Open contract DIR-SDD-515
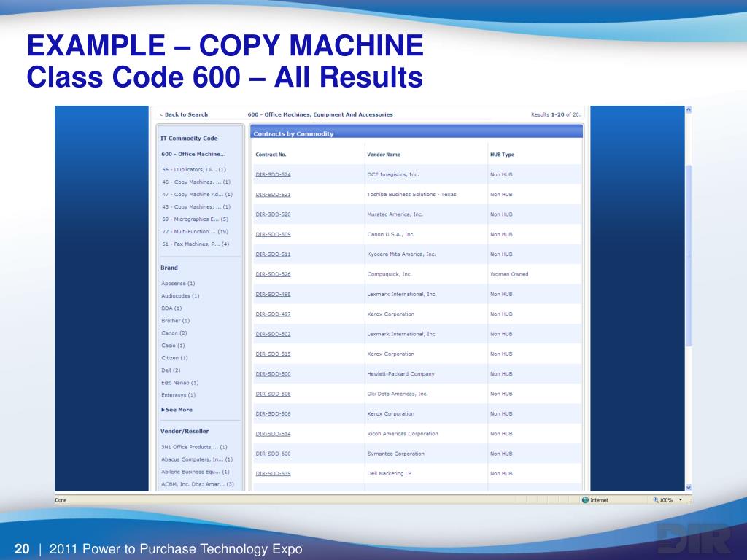The height and width of the screenshot is (560, 747). coord(273,354)
